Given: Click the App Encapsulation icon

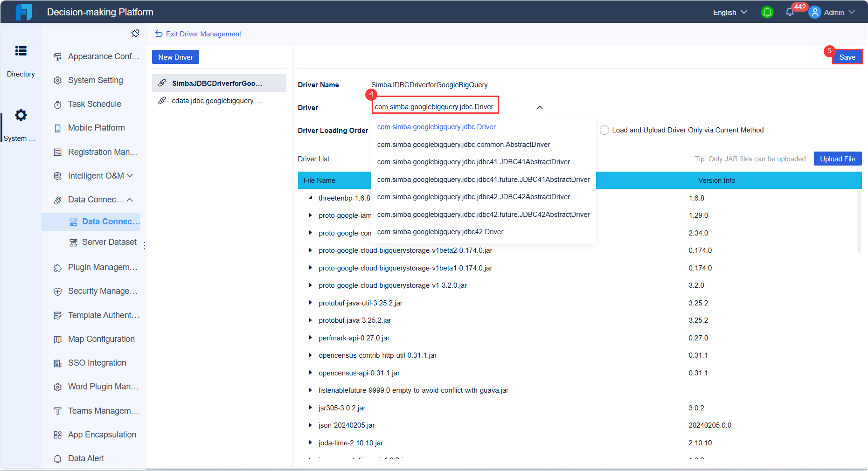Looking at the screenshot, I should (x=57, y=435).
